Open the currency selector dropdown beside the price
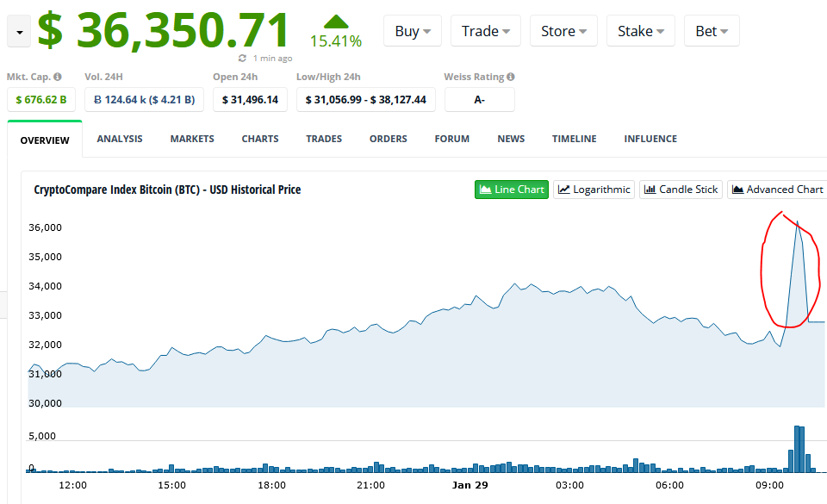Image resolution: width=827 pixels, height=504 pixels. click(x=19, y=32)
